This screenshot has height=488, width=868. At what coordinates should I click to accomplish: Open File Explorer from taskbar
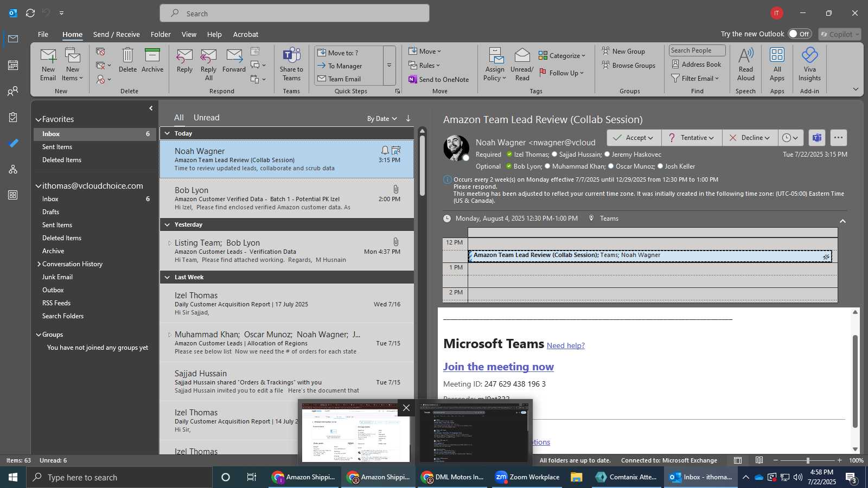pos(576,477)
